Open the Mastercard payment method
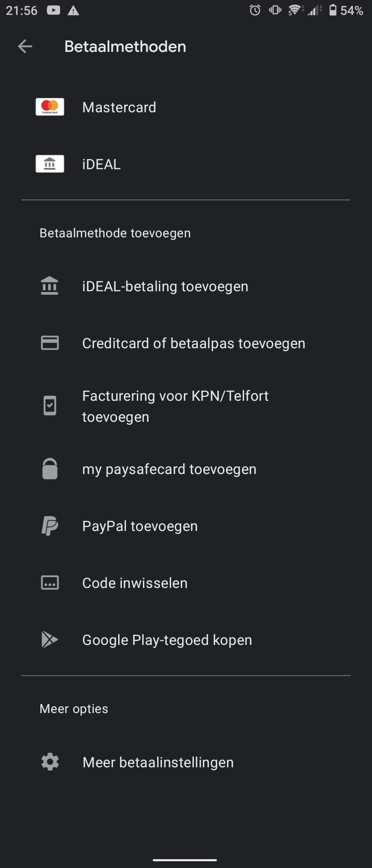This screenshot has width=372, height=868. pyautogui.click(x=186, y=107)
